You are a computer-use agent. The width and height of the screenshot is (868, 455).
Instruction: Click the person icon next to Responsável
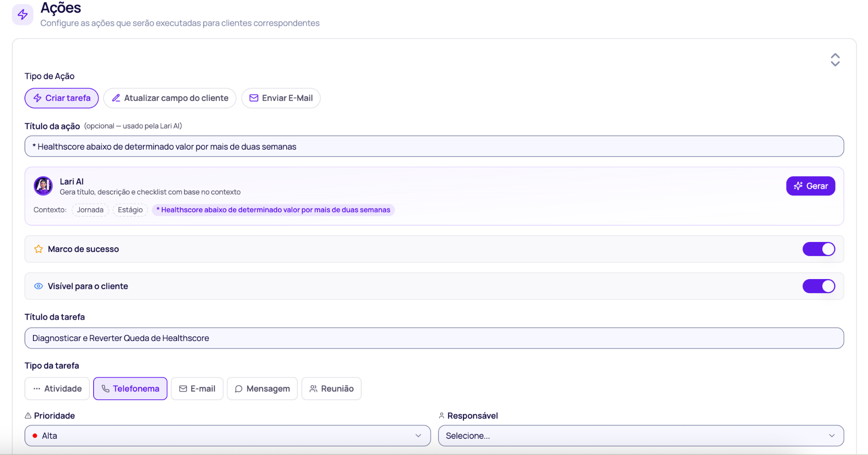coord(442,416)
